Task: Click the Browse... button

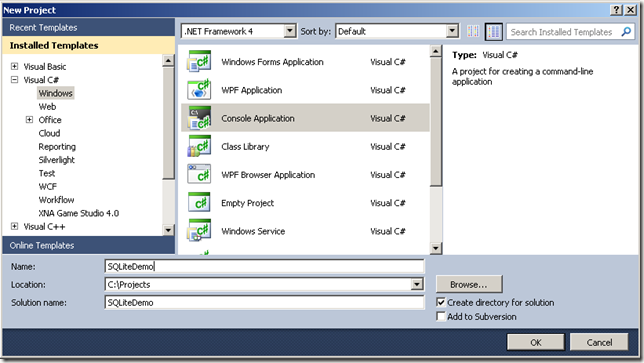Action: tap(469, 284)
